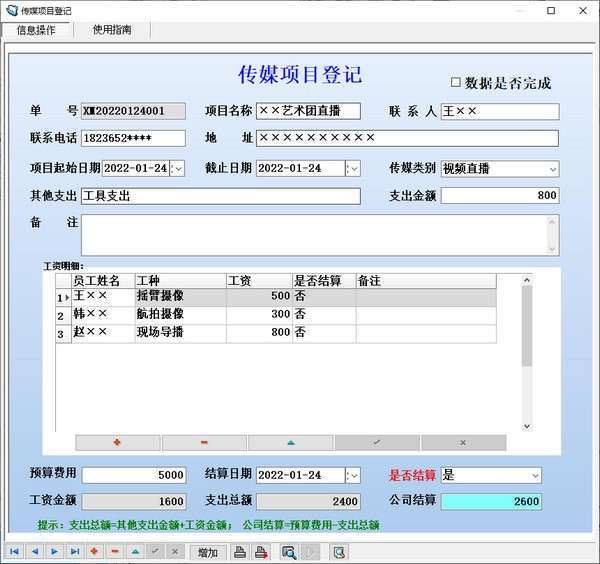Open 使用指南 tab
The image size is (600, 564).
pos(112,30)
